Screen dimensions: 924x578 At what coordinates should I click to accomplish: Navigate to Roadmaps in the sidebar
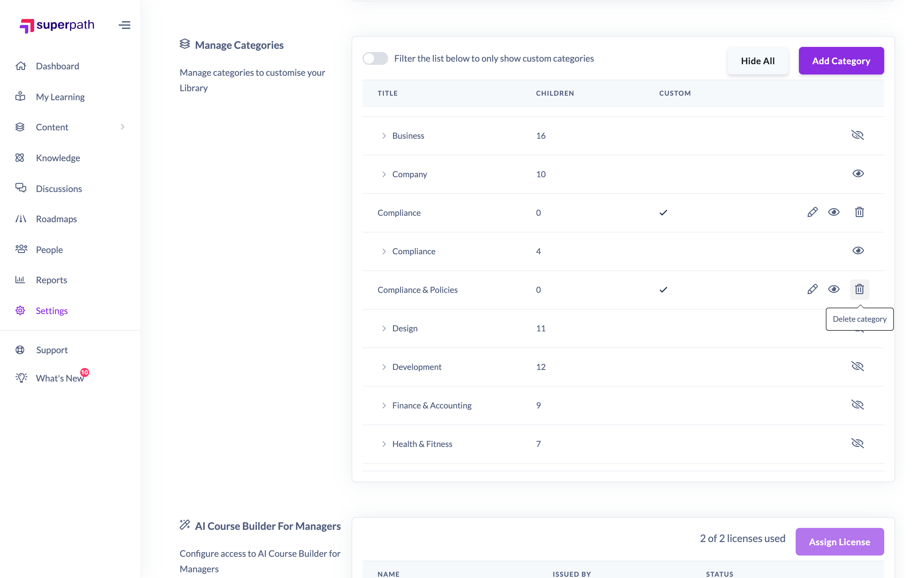pyautogui.click(x=56, y=219)
